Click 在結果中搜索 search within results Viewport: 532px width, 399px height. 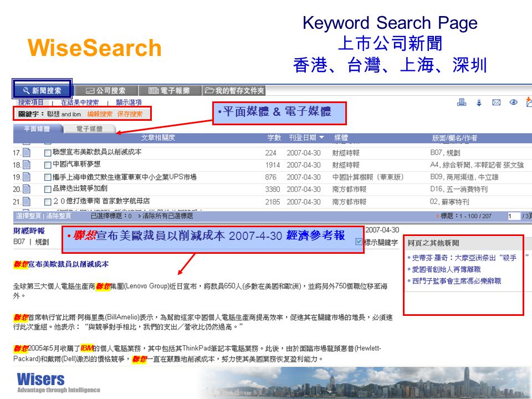coord(80,102)
